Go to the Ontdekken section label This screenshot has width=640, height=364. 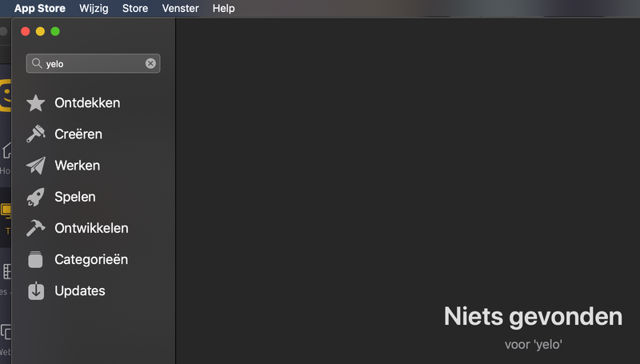coord(87,103)
